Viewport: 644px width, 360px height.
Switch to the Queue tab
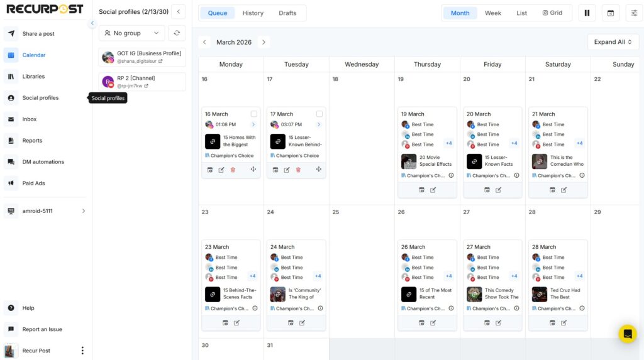[217, 13]
